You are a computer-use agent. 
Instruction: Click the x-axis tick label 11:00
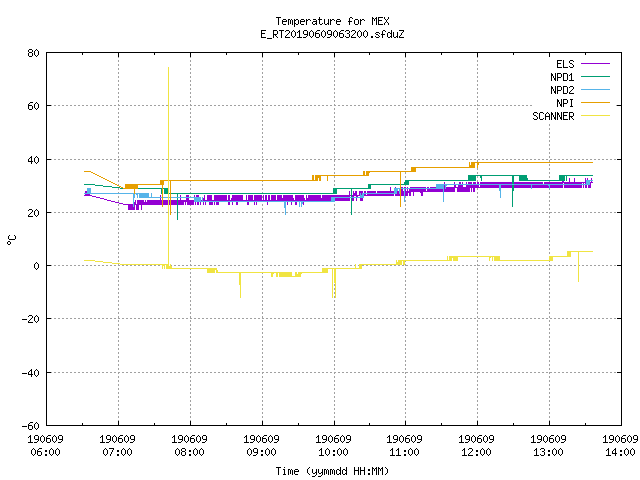pos(404,452)
